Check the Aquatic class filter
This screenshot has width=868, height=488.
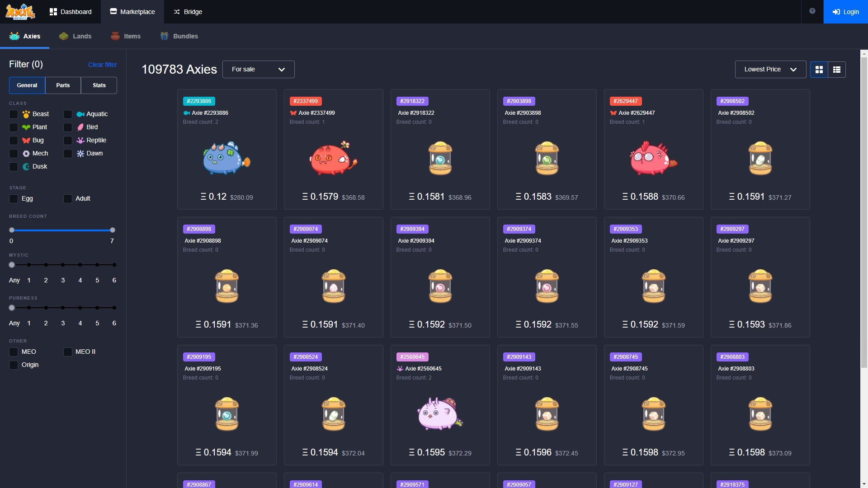[x=68, y=114]
